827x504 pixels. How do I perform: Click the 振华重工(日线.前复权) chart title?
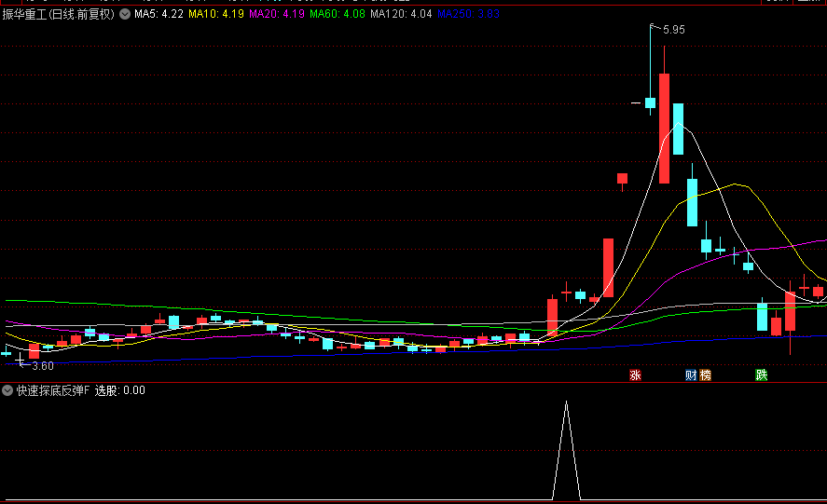point(59,14)
